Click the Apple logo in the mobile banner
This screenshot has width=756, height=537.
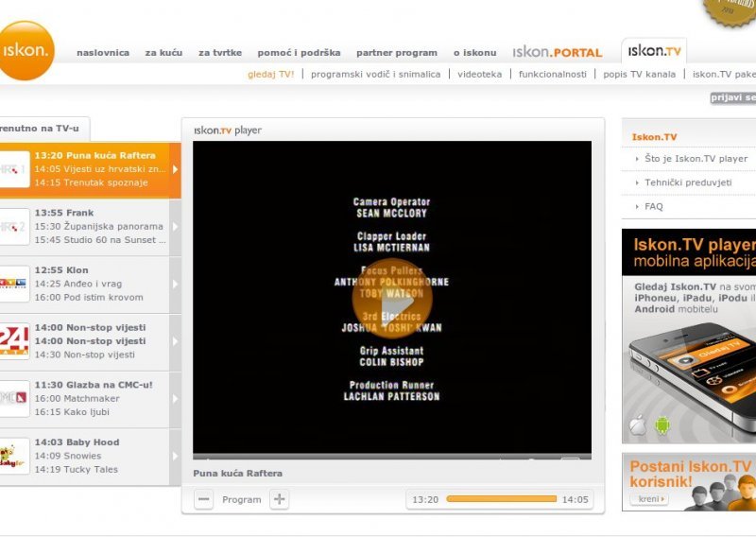638,425
